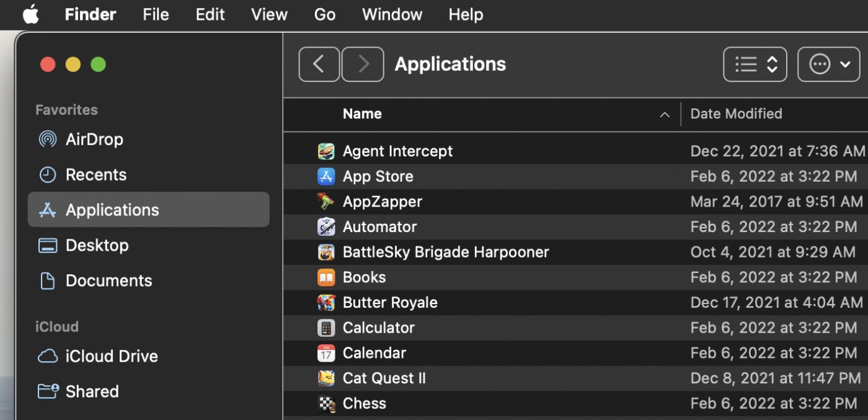Open the list view switcher dropdown

[x=755, y=65]
